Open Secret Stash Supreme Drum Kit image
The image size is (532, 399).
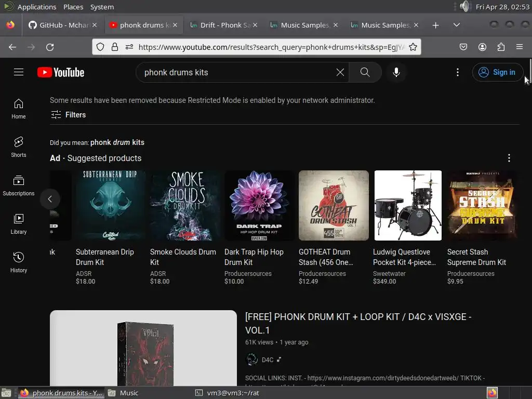point(482,206)
